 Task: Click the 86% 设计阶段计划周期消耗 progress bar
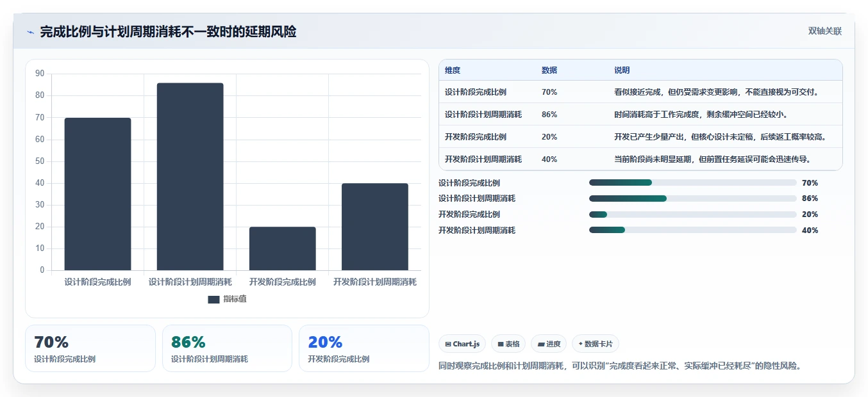point(692,199)
